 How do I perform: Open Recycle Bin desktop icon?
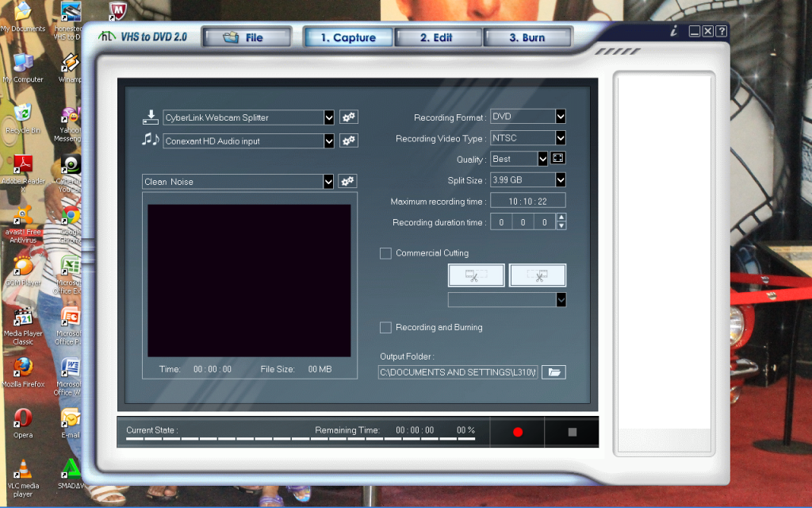point(23,118)
